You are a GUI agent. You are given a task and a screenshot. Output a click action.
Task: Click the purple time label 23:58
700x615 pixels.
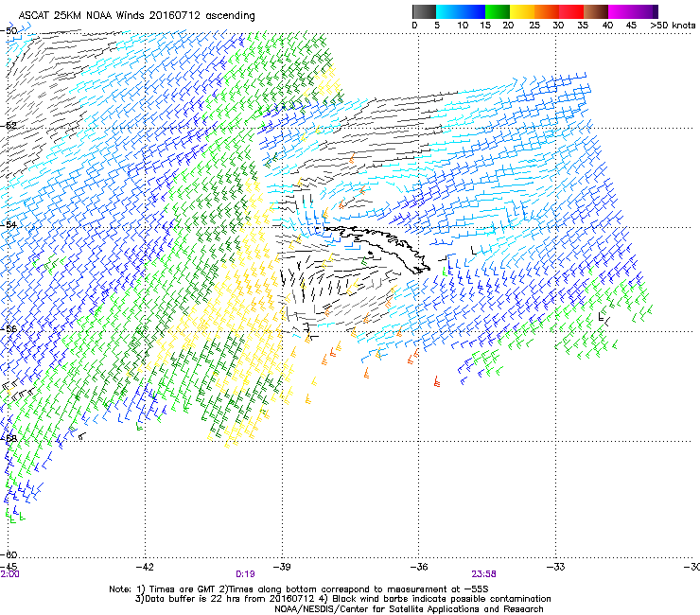[484, 574]
